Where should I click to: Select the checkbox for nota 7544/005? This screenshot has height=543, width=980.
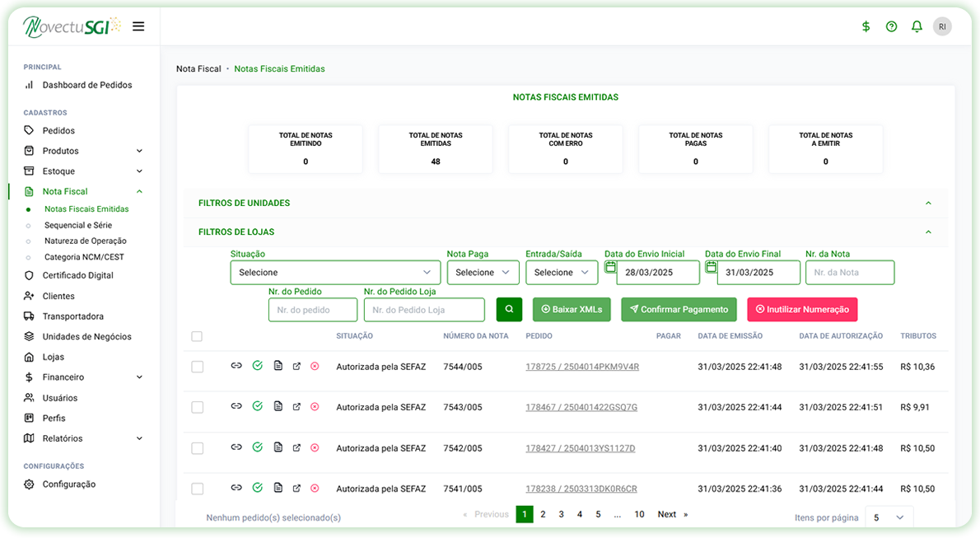click(x=197, y=367)
